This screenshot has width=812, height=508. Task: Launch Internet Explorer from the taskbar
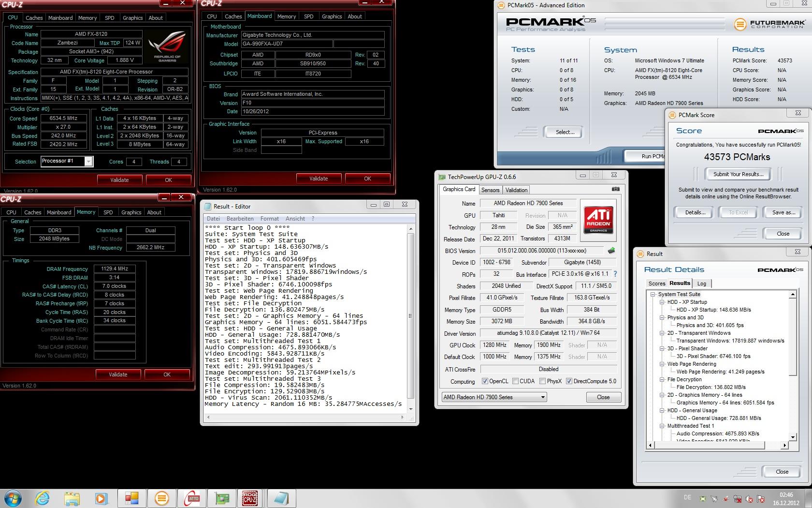(x=43, y=498)
